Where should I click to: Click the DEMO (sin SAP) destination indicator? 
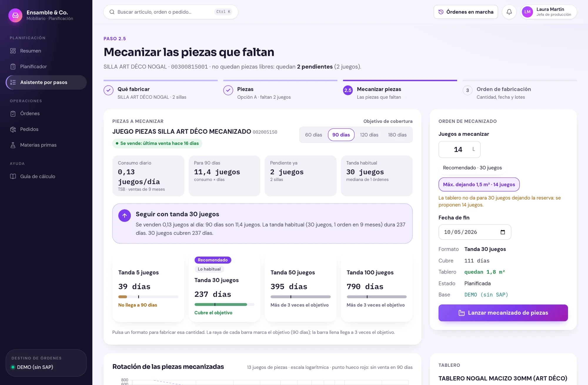click(x=46, y=363)
